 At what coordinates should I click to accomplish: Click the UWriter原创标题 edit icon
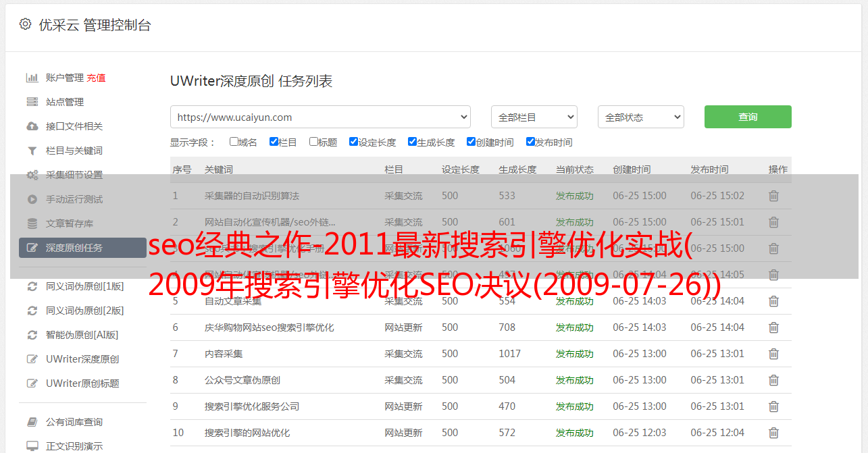click(x=32, y=383)
